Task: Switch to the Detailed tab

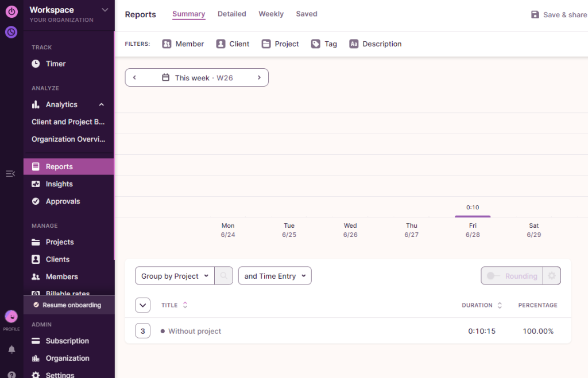Action: [x=231, y=14]
